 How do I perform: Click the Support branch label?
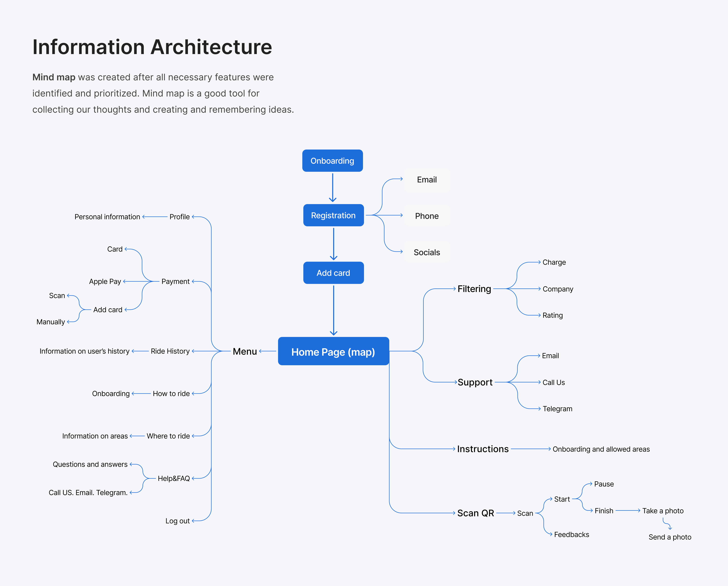475,382
